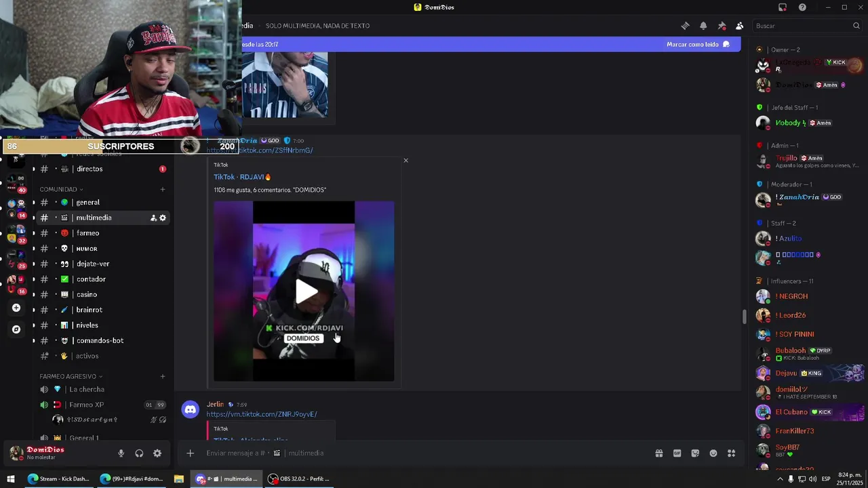Open the sticker picker
This screenshot has width=868, height=488.
(x=695, y=453)
